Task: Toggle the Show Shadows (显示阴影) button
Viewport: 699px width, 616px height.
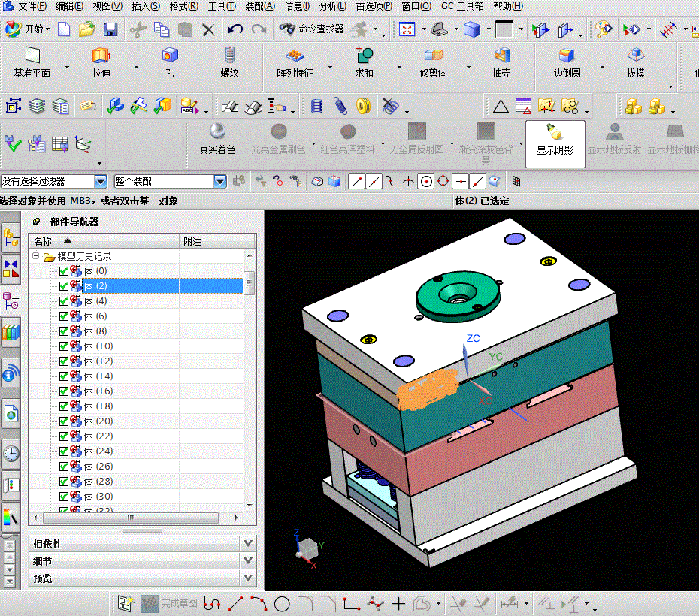Action: click(x=555, y=144)
